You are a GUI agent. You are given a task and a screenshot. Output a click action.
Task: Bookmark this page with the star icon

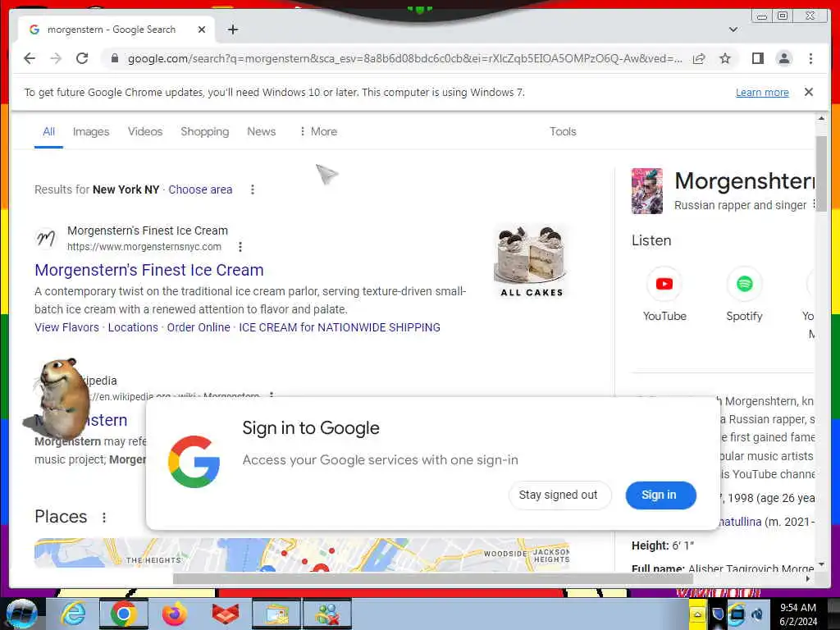point(725,58)
